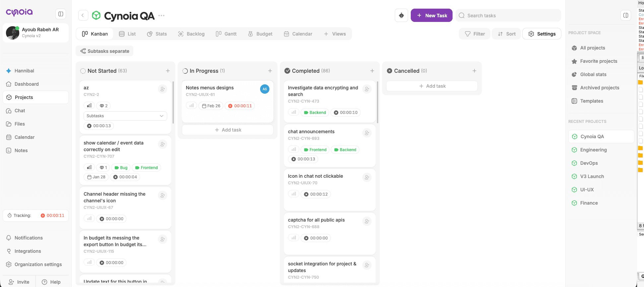This screenshot has height=287, width=644.
Task: Open Templates in project space
Action: click(x=601, y=101)
